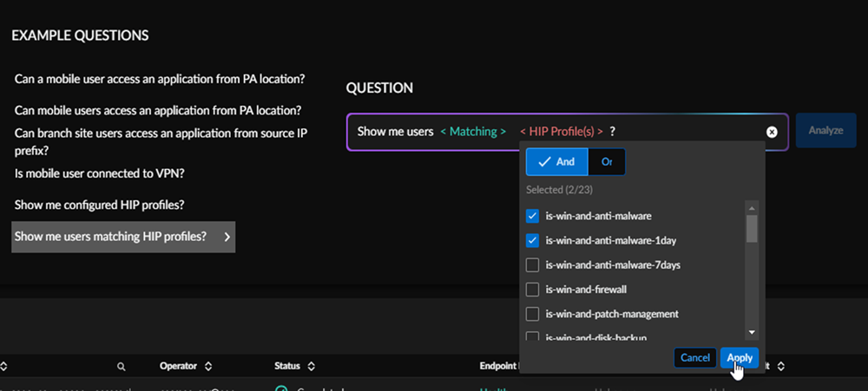
Task: Tick is-win-and-patch-management checkbox
Action: click(532, 313)
